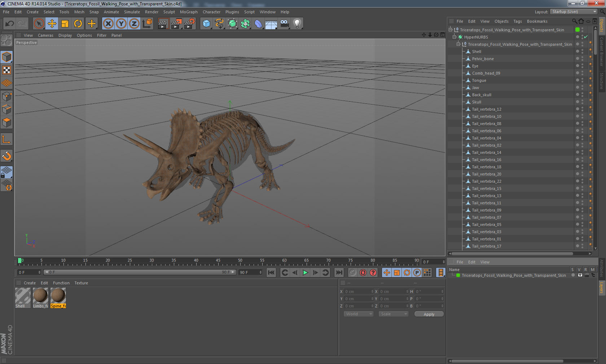Activate the Rotate tool
The width and height of the screenshot is (606, 364).
pos(78,24)
